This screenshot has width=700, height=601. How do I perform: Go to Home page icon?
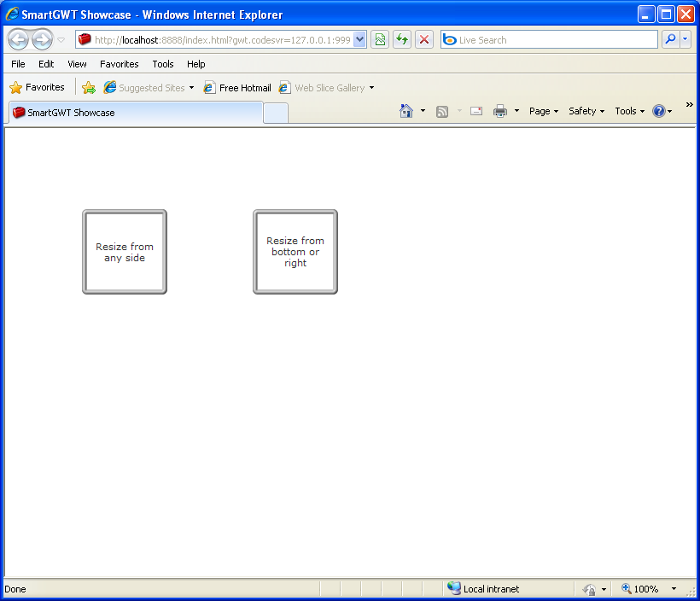[405, 111]
